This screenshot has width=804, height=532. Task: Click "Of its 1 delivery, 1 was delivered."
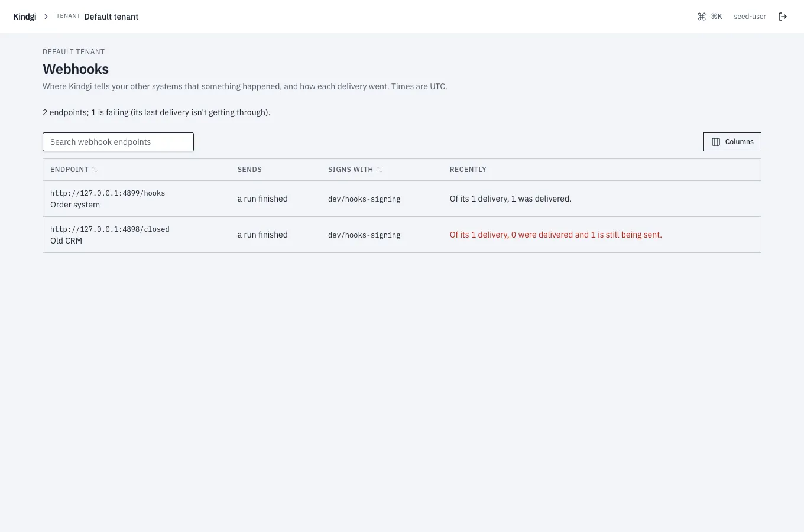click(x=511, y=199)
